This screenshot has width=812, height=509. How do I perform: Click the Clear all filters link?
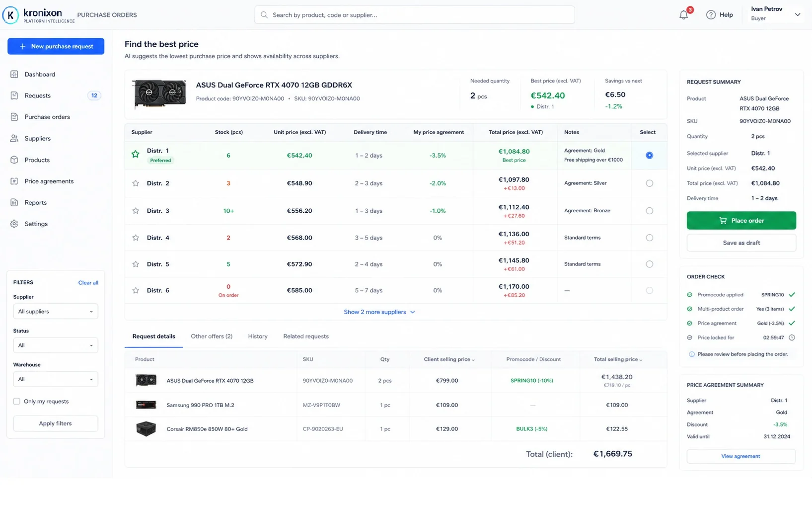88,283
